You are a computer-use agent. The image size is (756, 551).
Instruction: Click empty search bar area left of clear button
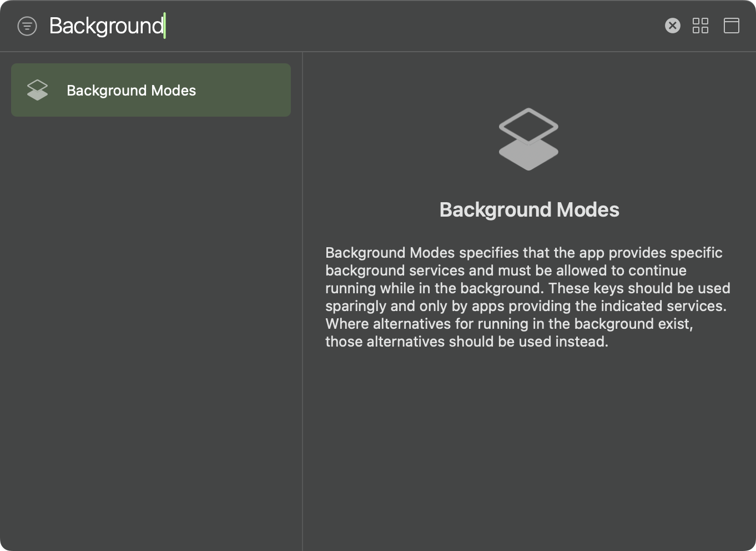[416, 26]
